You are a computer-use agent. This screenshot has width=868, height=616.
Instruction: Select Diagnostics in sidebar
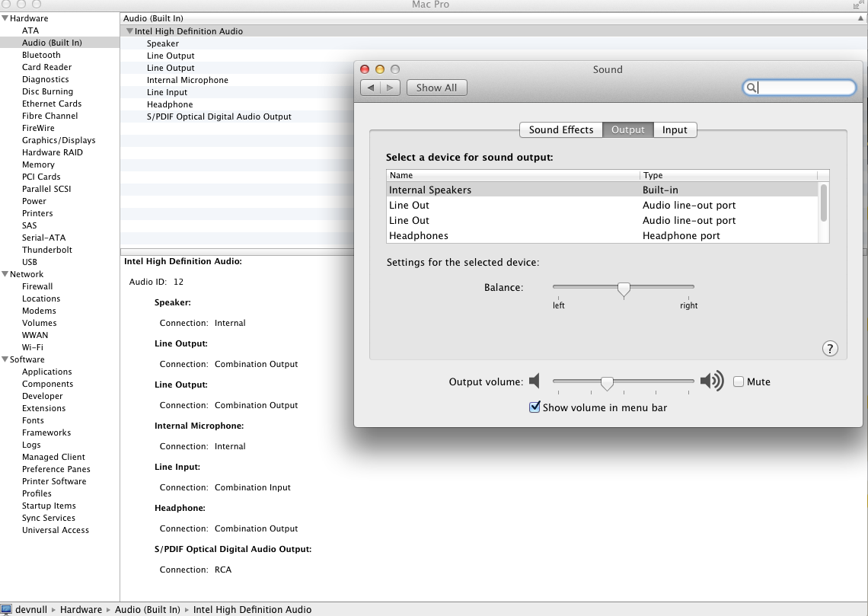coord(46,79)
